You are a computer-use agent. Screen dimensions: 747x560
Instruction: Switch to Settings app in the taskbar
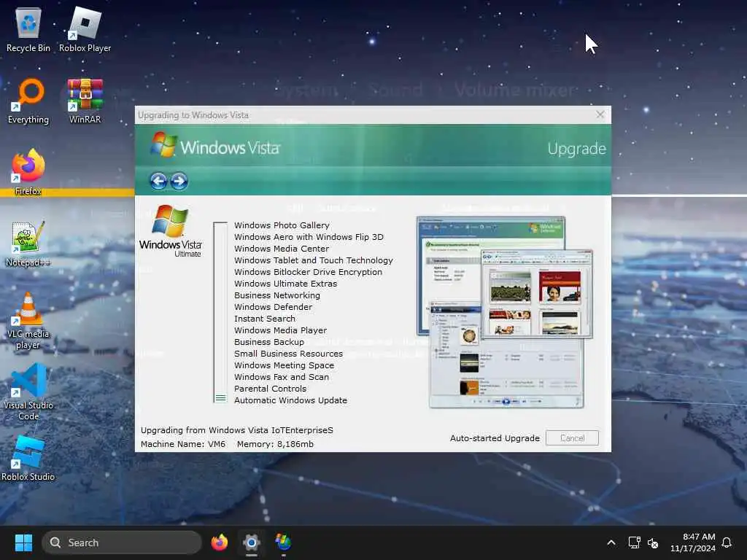click(251, 542)
